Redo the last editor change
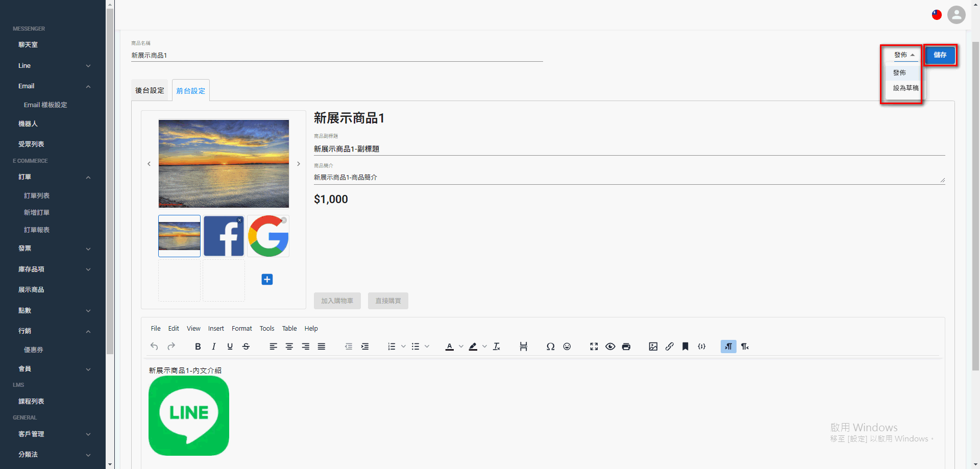The image size is (980, 469). click(171, 347)
